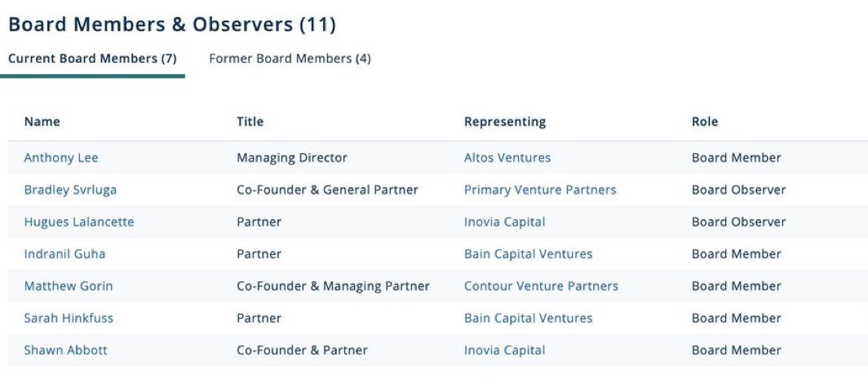The width and height of the screenshot is (868, 387).
Task: Open Inovia Capital link in Hugues Lalancette row
Action: coord(505,222)
